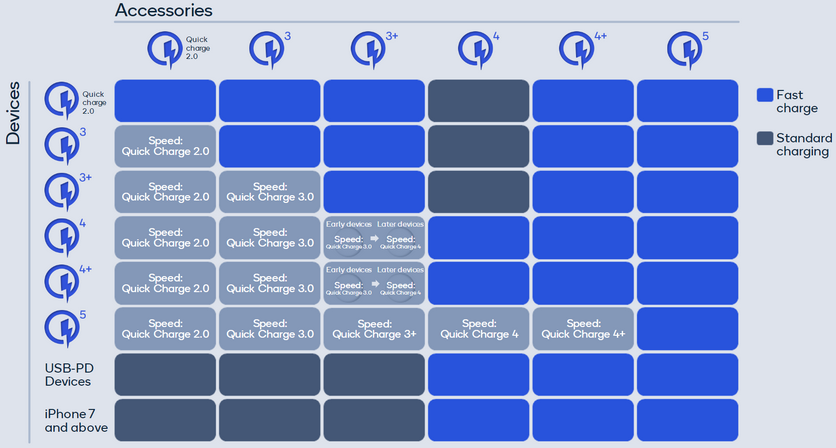Click the "USB-PD Devices" row label

pos(69,375)
